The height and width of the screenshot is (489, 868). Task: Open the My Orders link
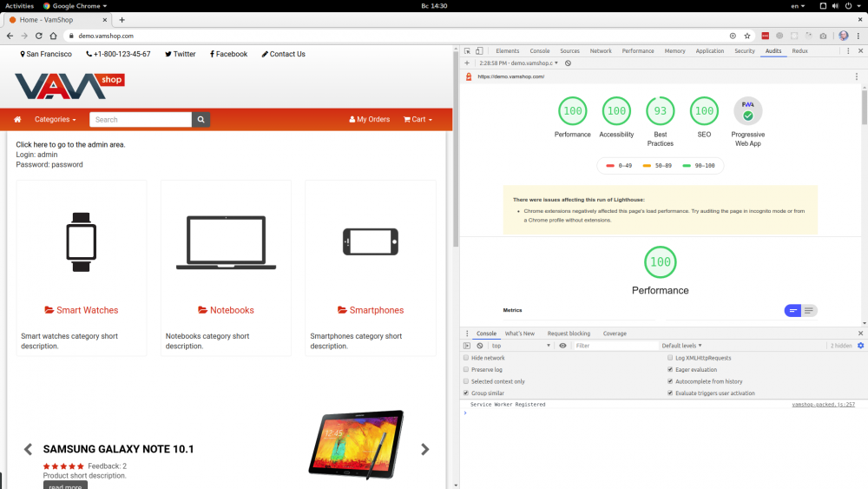coord(369,119)
